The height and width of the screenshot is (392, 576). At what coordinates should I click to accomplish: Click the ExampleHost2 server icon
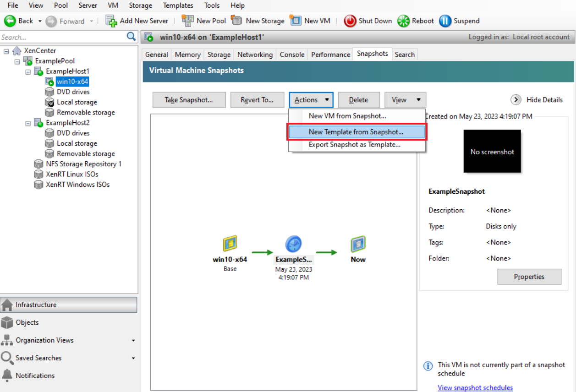tap(38, 123)
